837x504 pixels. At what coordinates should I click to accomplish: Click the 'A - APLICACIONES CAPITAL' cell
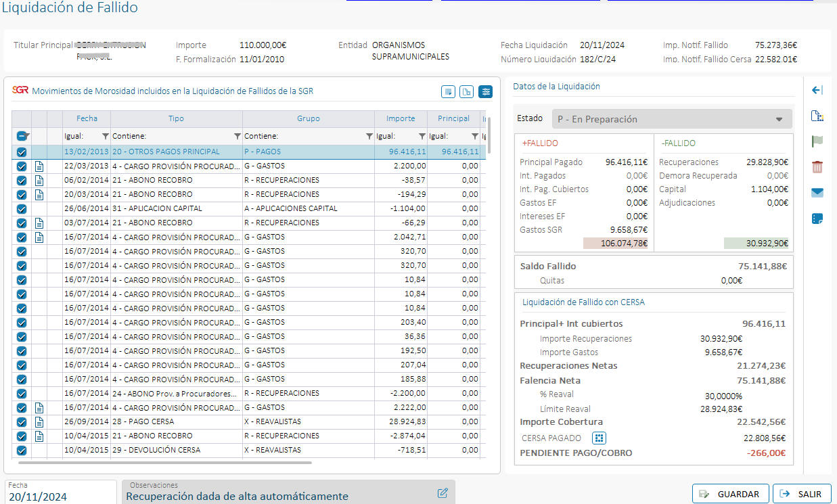pyautogui.click(x=309, y=208)
